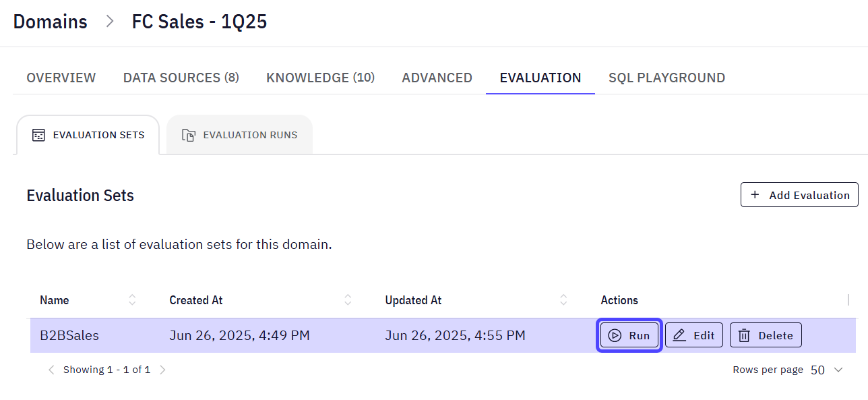
Task: Open the SQL Playground tab
Action: 667,78
